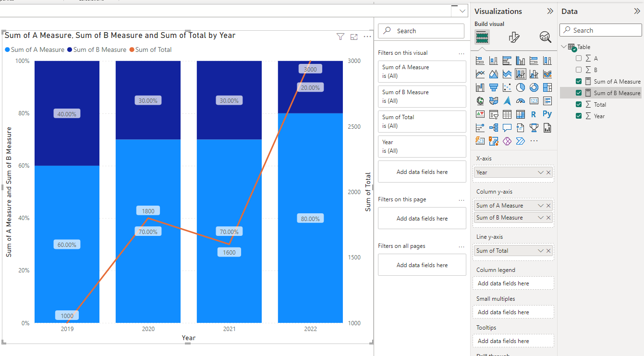Open the Year filter card

pyautogui.click(x=422, y=147)
